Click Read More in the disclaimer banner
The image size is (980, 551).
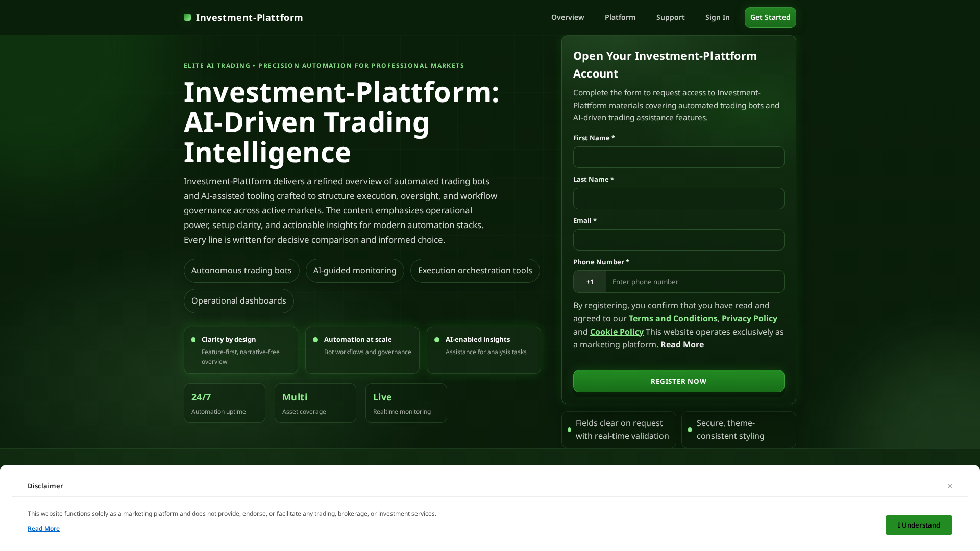43,528
